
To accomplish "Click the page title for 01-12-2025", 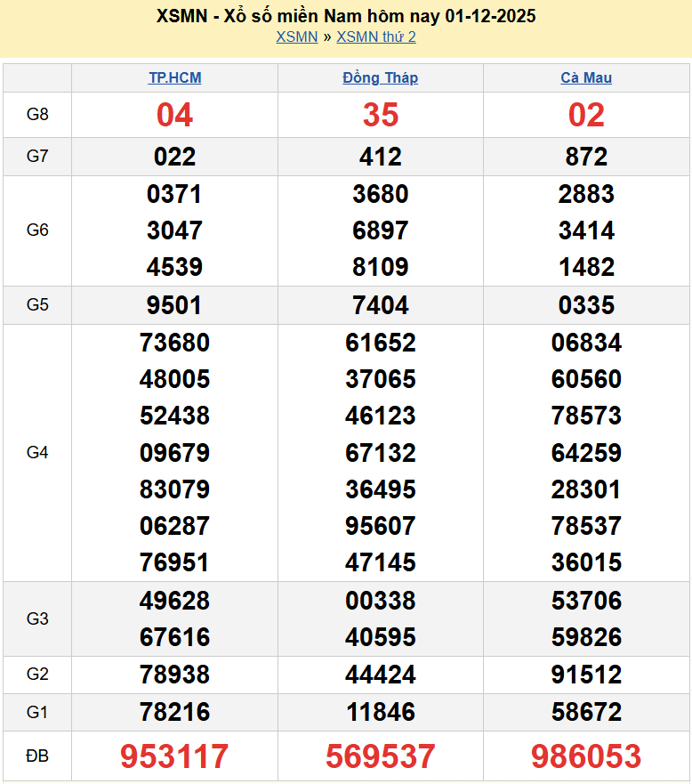I will click(346, 16).
